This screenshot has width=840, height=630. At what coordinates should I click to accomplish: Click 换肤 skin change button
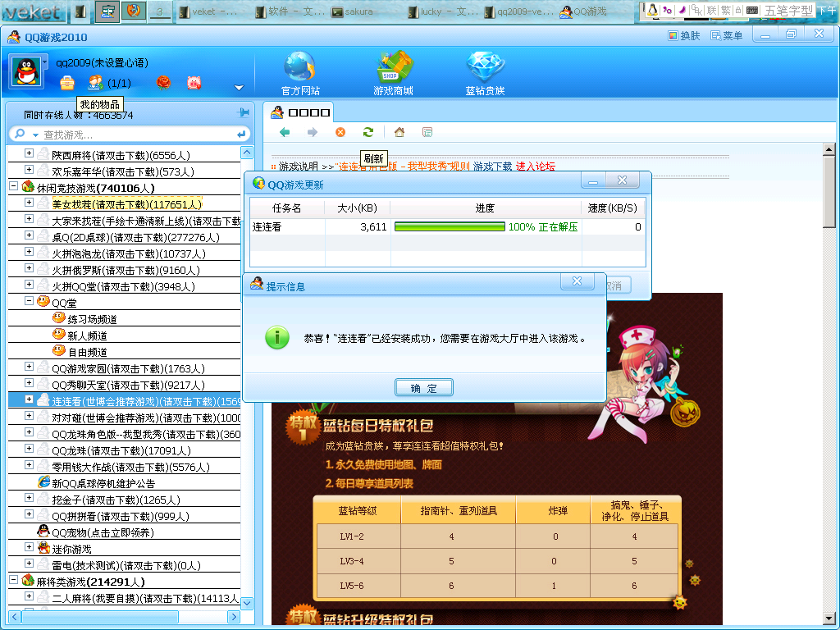pos(684,36)
